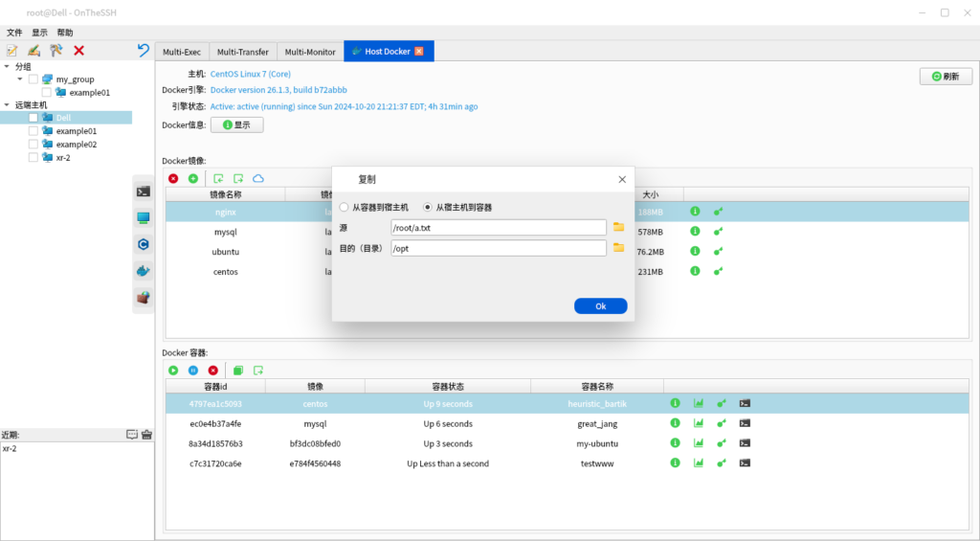Tick the checkbox next to example02 host
Viewport: 980px width, 541px height.
33,145
